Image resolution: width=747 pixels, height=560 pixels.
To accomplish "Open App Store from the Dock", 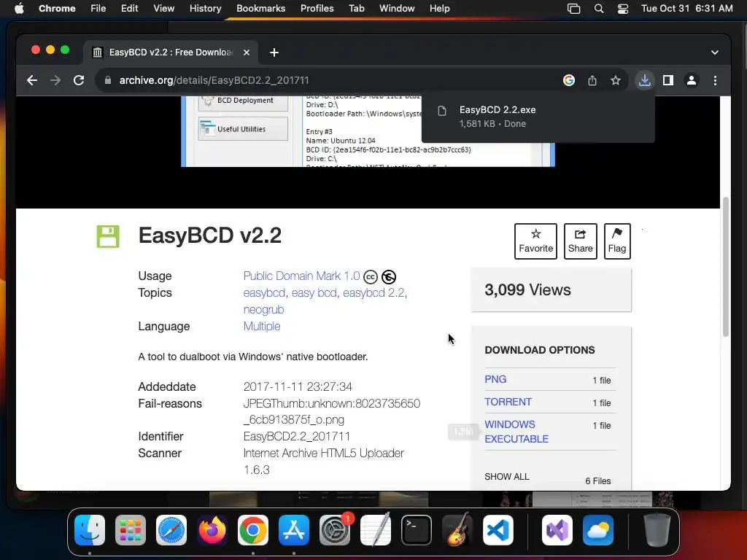I will coord(294,530).
